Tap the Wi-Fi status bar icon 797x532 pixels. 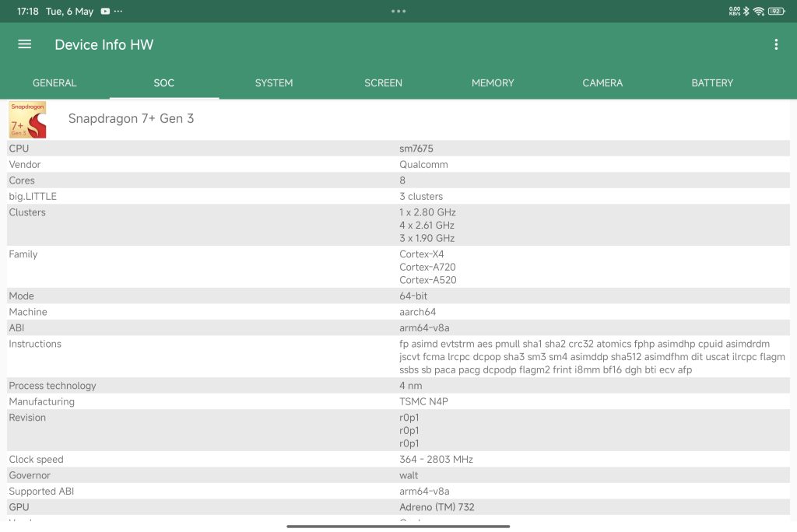point(758,12)
